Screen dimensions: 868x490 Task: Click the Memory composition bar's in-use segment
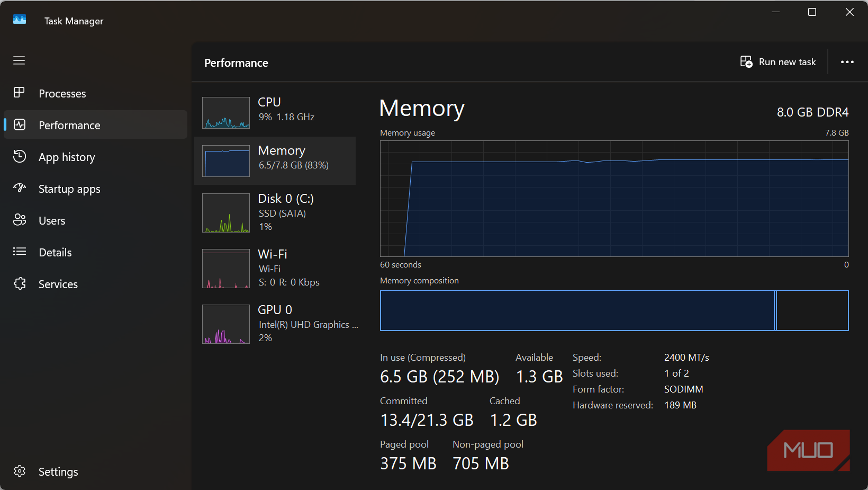577,310
